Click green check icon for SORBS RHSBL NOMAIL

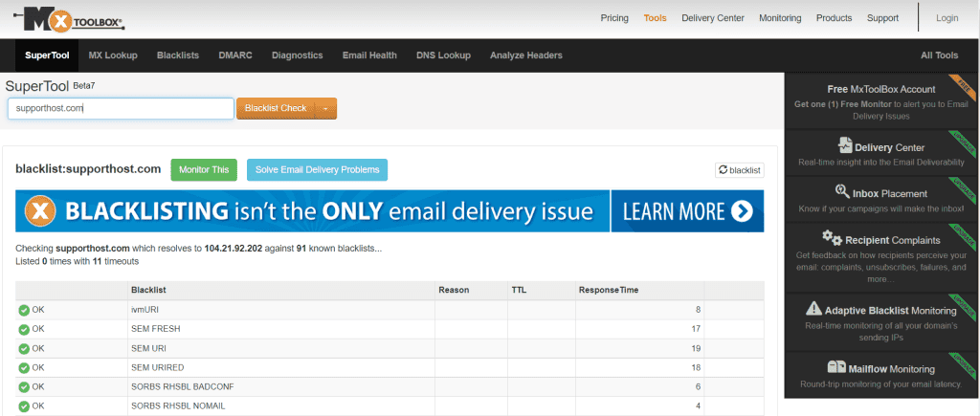tap(24, 406)
